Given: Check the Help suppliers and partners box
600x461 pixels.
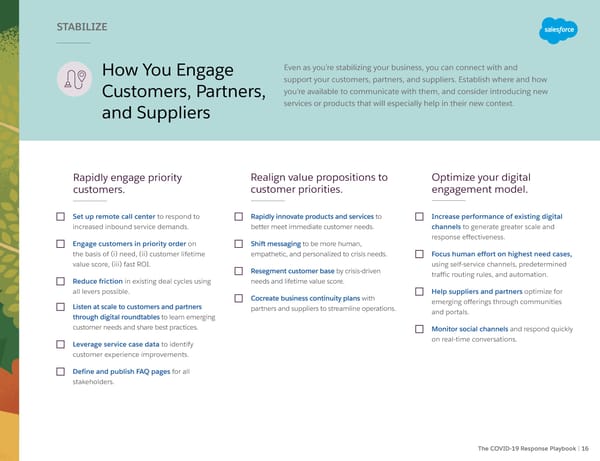Looking at the screenshot, I should [x=419, y=291].
